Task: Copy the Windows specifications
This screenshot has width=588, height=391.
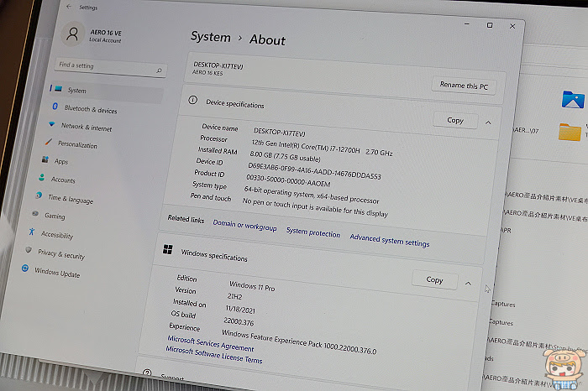Action: 434,279
